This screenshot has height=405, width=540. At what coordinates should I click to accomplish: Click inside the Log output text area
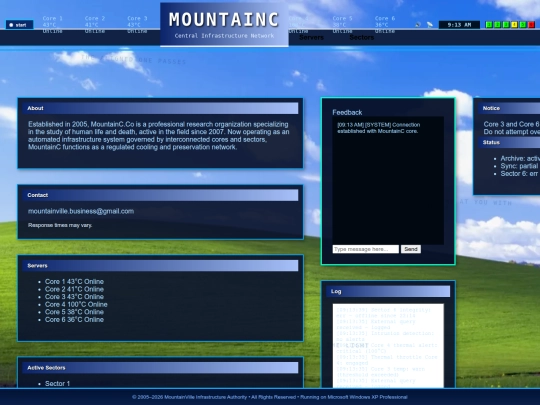388,345
